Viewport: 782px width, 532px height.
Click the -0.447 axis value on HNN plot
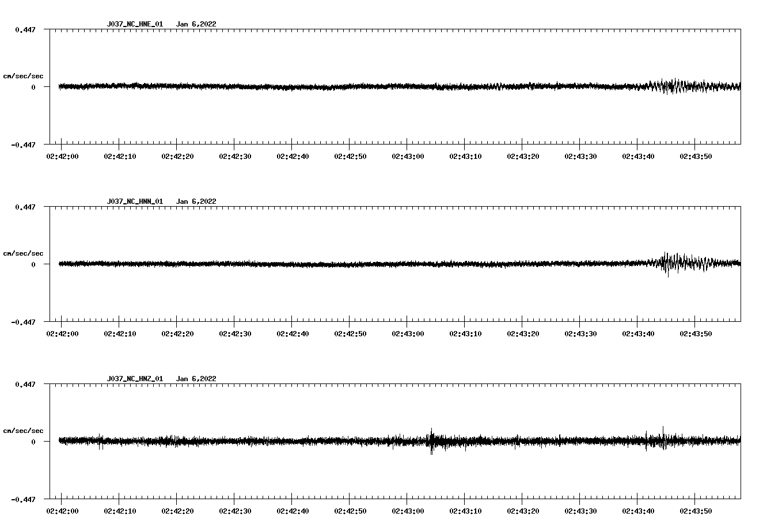point(23,322)
